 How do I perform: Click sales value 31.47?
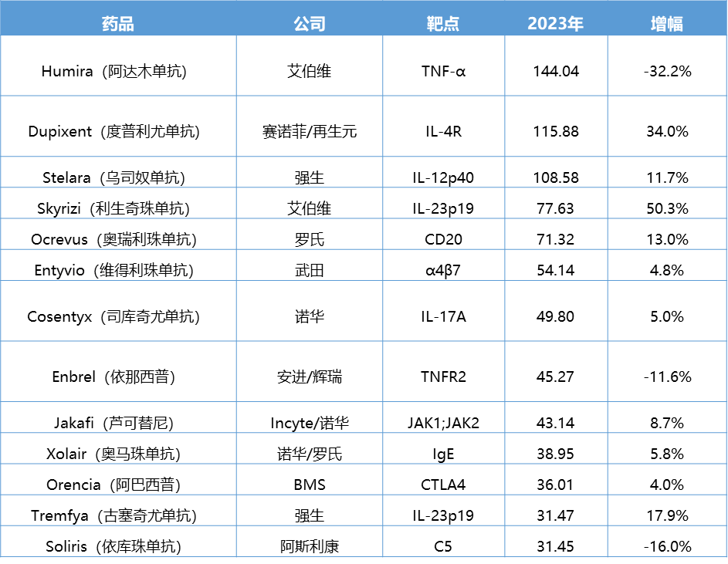(x=556, y=515)
